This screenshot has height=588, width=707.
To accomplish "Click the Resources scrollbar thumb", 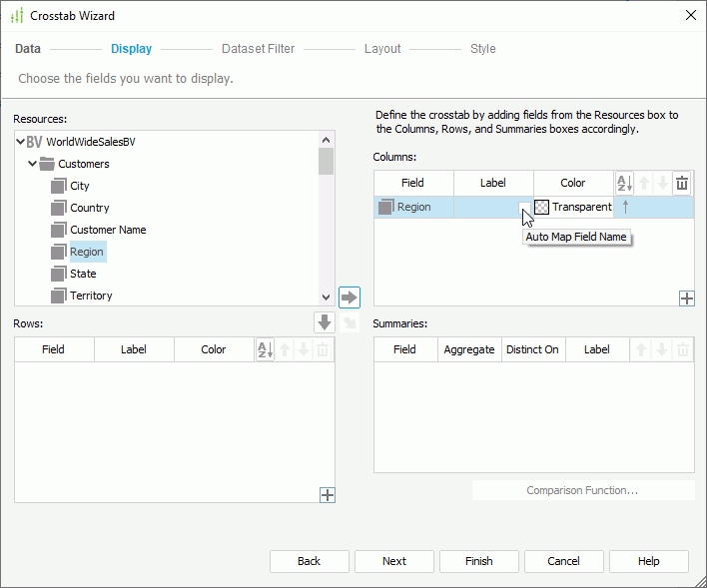I will [x=326, y=161].
